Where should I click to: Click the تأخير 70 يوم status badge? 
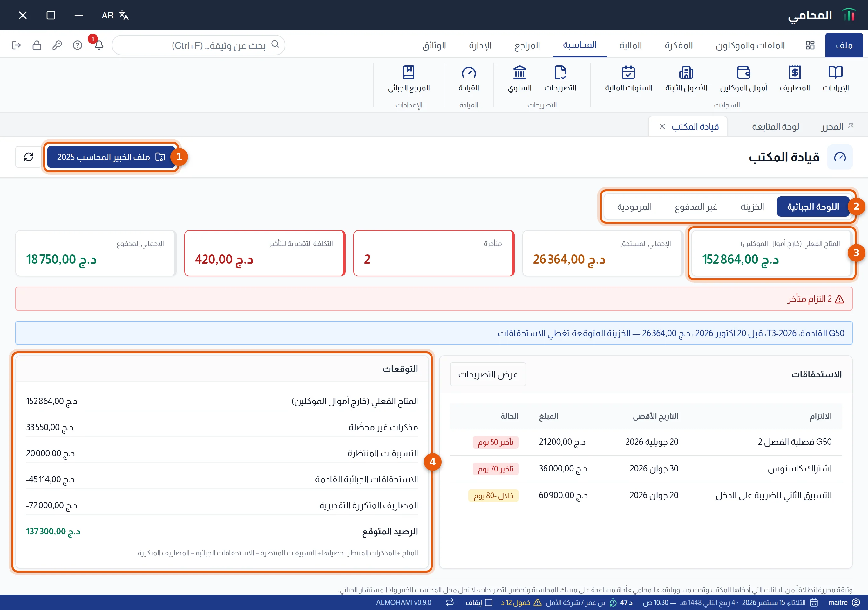495,469
